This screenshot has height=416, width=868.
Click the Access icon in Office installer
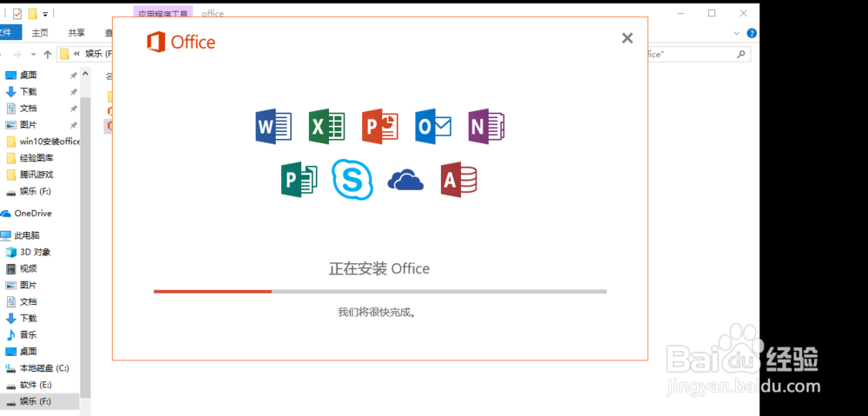[x=459, y=180]
